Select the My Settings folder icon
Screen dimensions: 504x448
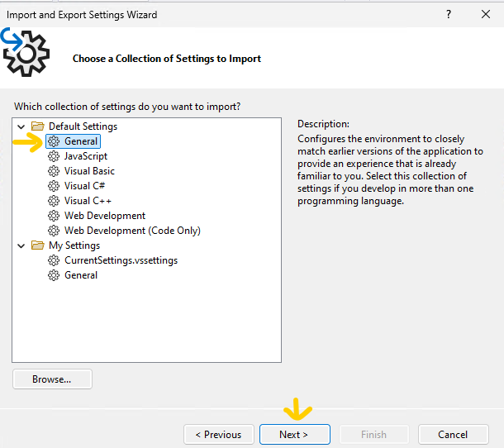click(38, 245)
